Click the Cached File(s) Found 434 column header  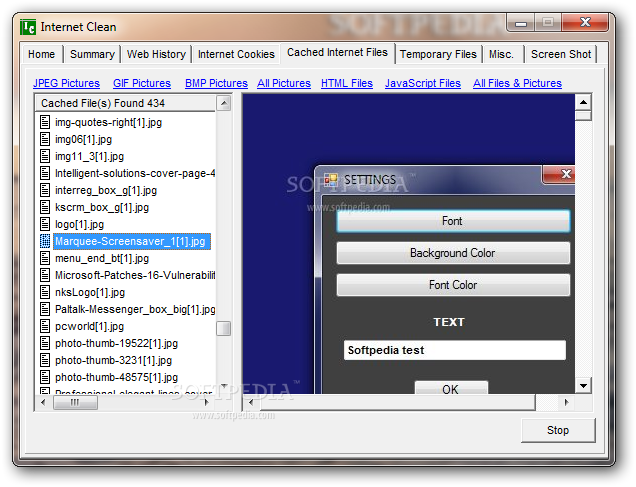point(125,103)
